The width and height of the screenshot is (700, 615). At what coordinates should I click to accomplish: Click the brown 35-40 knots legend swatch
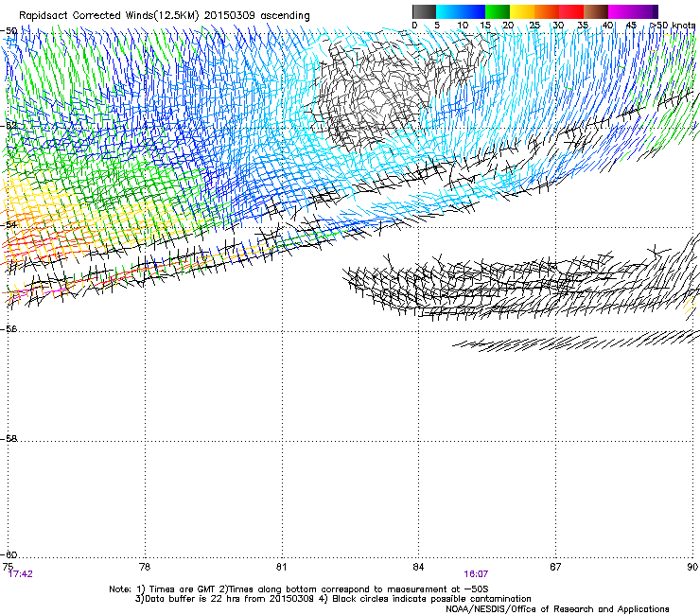point(596,11)
